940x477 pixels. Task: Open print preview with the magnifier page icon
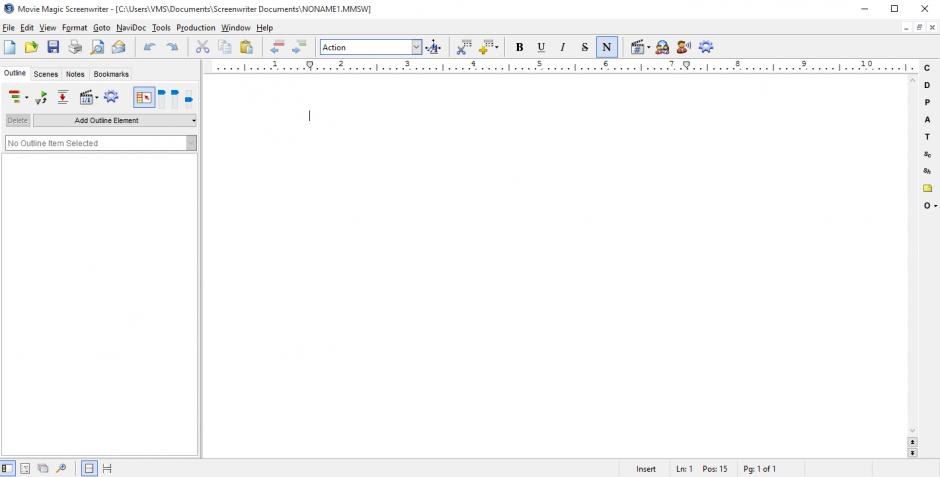tap(97, 47)
